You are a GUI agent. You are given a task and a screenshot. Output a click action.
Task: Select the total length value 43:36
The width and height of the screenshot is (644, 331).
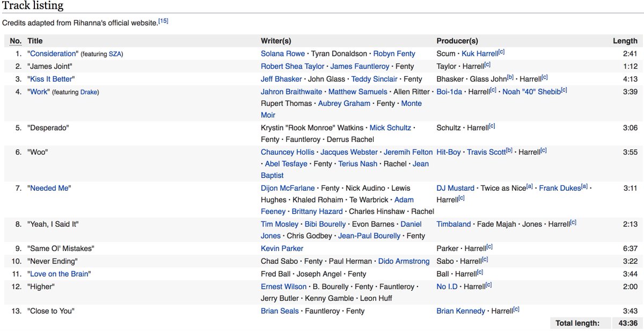(x=628, y=323)
